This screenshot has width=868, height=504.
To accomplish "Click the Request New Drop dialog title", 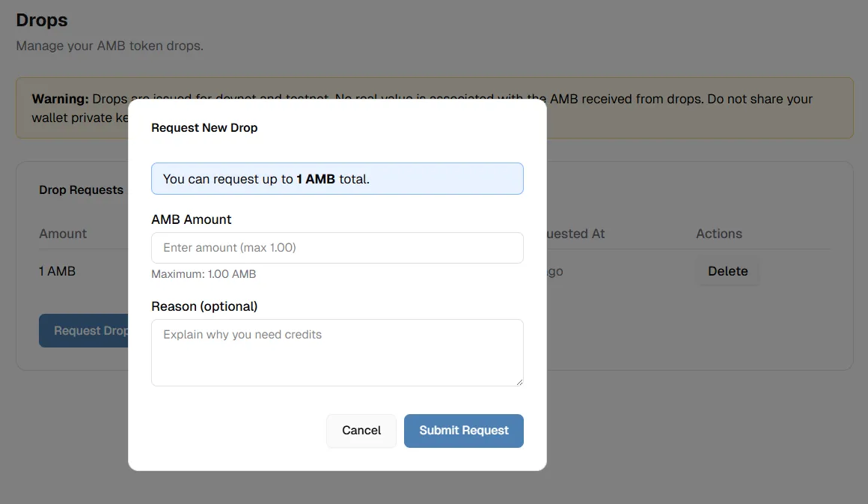I will pyautogui.click(x=204, y=128).
